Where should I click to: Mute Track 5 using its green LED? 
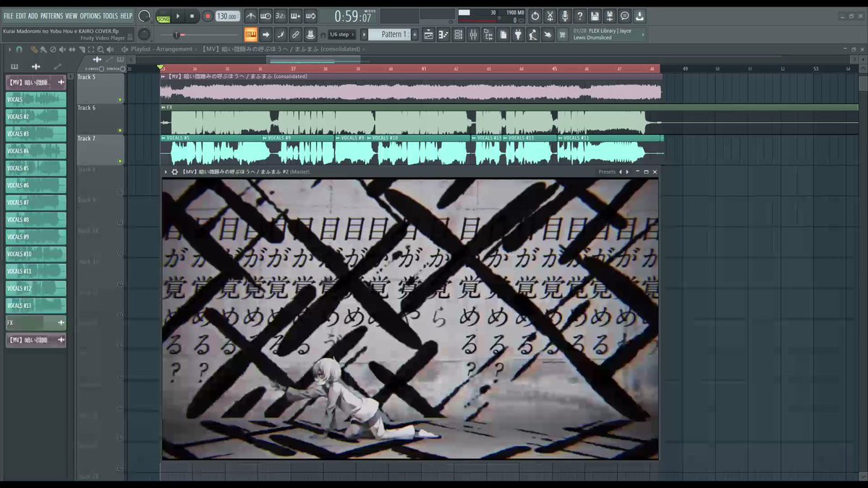(x=120, y=100)
